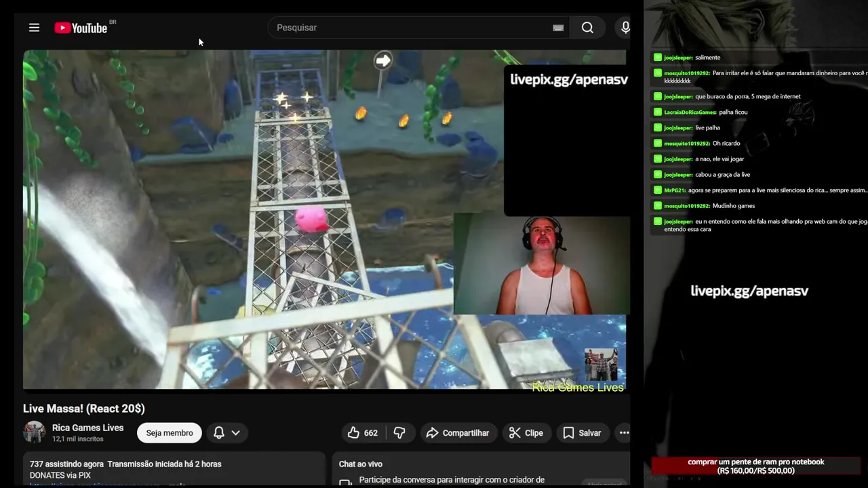Click chat message 'Oh ricardo'
The image size is (868, 488).
(x=726, y=144)
